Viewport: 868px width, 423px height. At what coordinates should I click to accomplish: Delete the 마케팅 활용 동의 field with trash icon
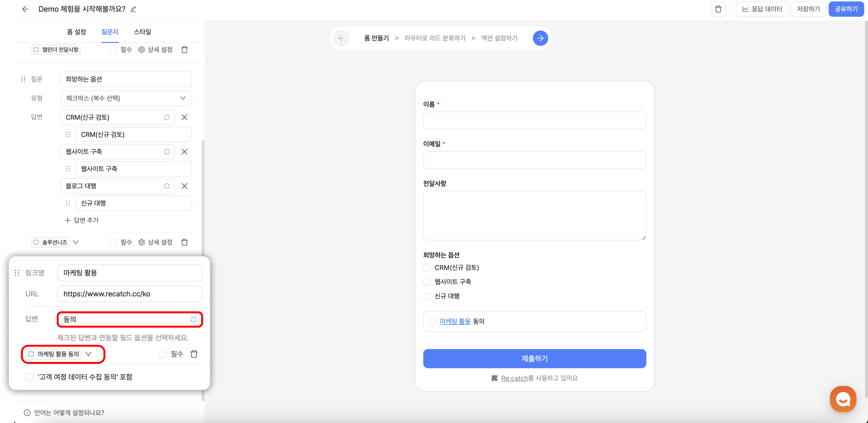pyautogui.click(x=194, y=354)
